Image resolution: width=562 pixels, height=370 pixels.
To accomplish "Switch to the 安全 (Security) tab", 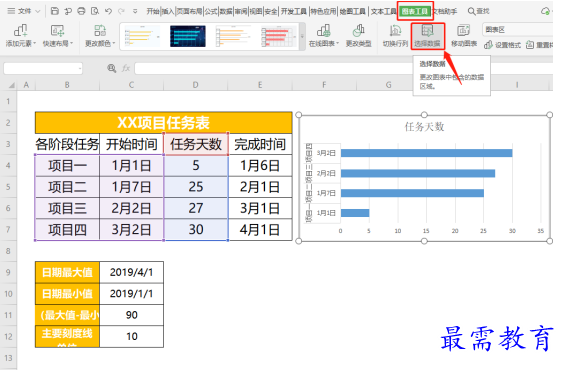I will tap(271, 11).
